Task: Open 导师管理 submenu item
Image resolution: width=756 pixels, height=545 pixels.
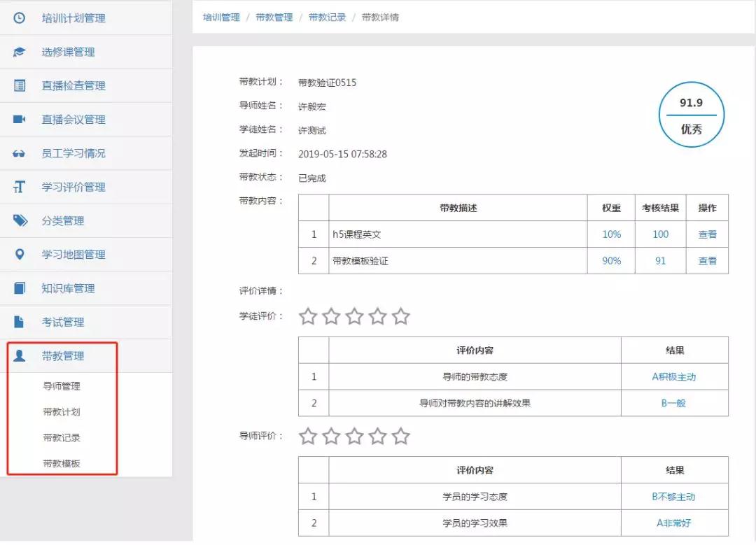Action: click(x=62, y=386)
